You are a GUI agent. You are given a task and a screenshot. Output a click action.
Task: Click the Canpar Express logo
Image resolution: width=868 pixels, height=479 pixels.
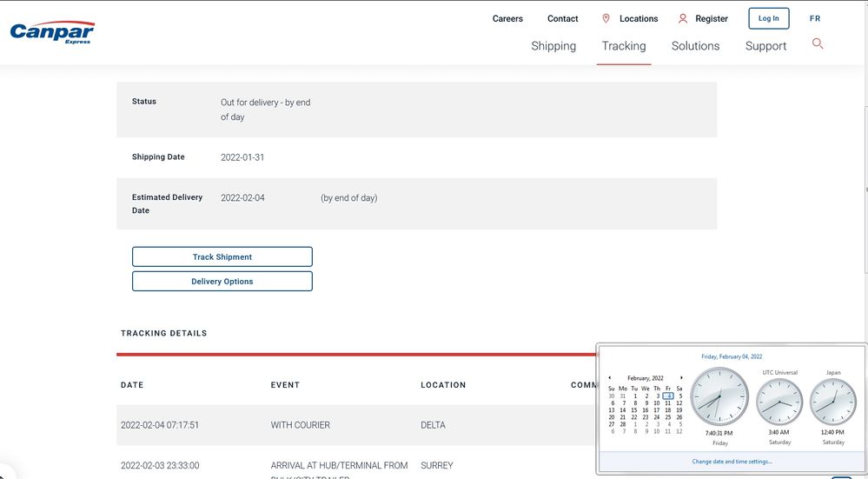(52, 33)
